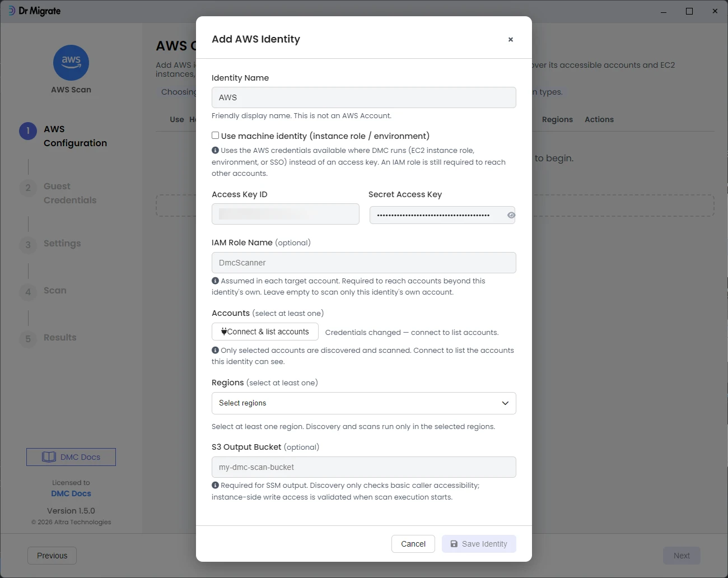Click info icon beside machine identity description

click(x=215, y=150)
